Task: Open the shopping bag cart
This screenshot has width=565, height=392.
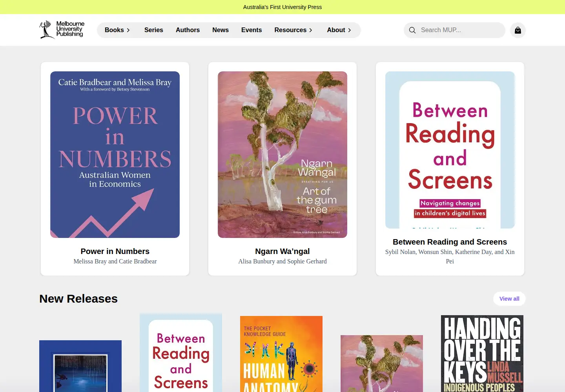Action: pyautogui.click(x=518, y=30)
